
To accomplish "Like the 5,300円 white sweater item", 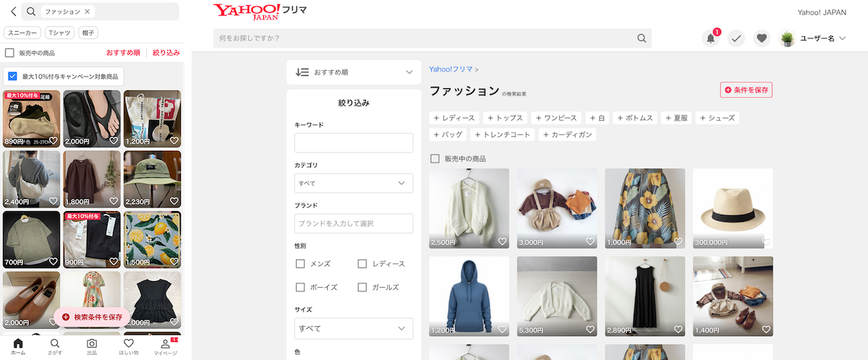I will click(590, 330).
